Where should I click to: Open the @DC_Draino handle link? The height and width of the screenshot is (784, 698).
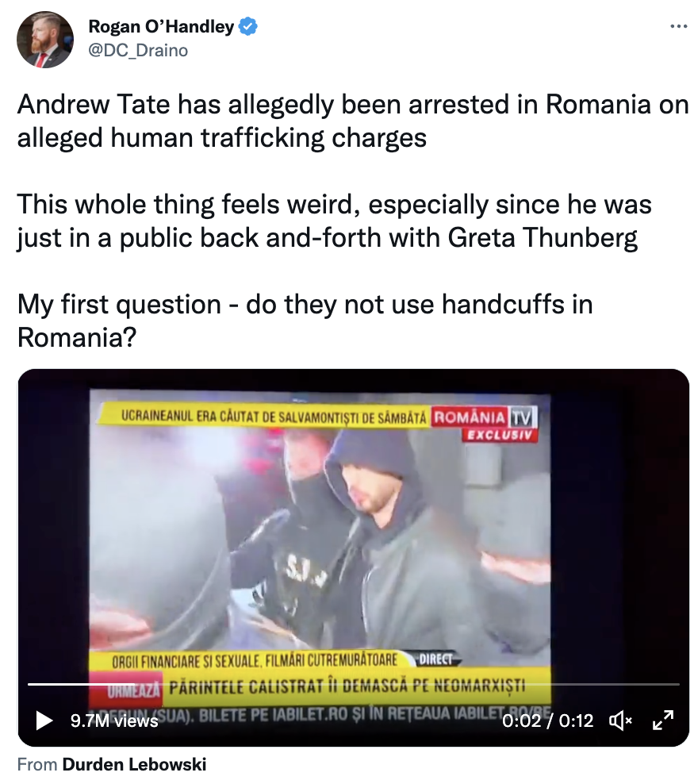pos(138,51)
